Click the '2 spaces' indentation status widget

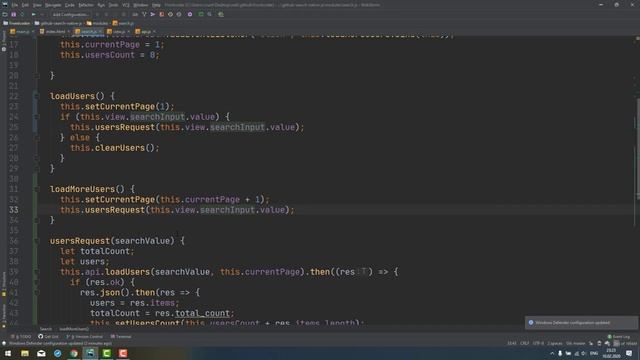coord(555,344)
